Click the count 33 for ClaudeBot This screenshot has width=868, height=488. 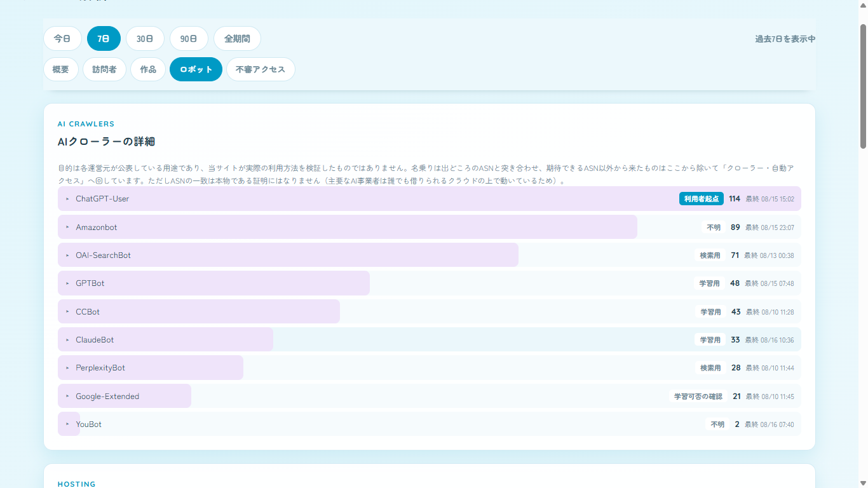coord(735,340)
